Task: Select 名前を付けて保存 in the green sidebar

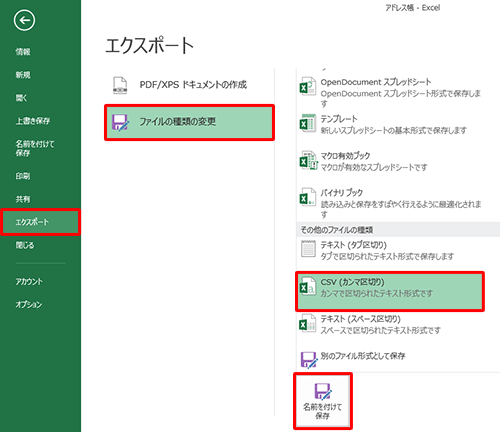Action: (x=35, y=148)
